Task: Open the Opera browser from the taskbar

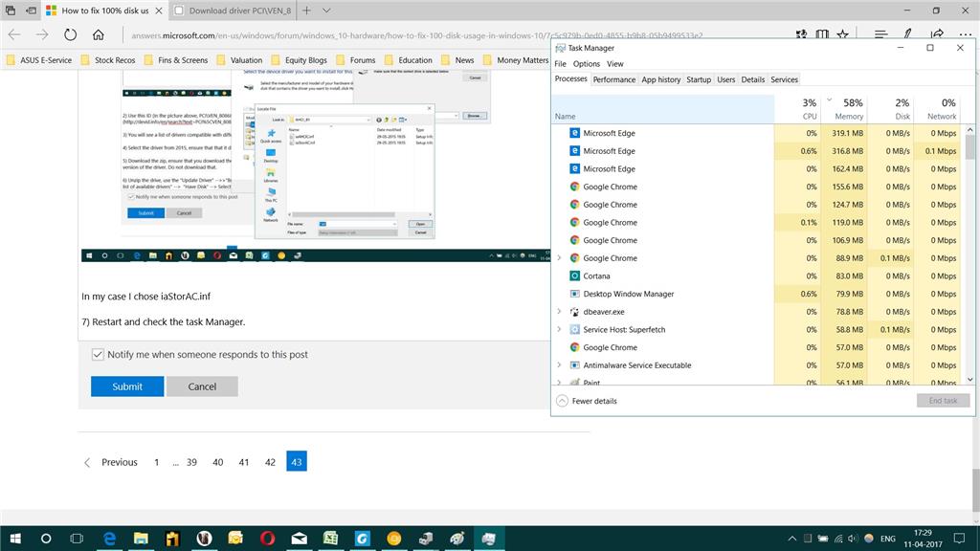Action: [268, 538]
